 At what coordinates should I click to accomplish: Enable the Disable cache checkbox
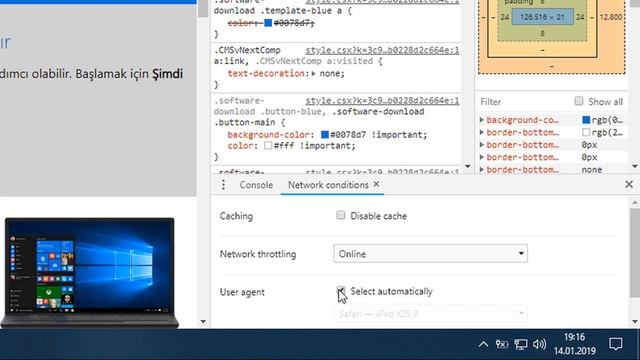tap(340, 215)
